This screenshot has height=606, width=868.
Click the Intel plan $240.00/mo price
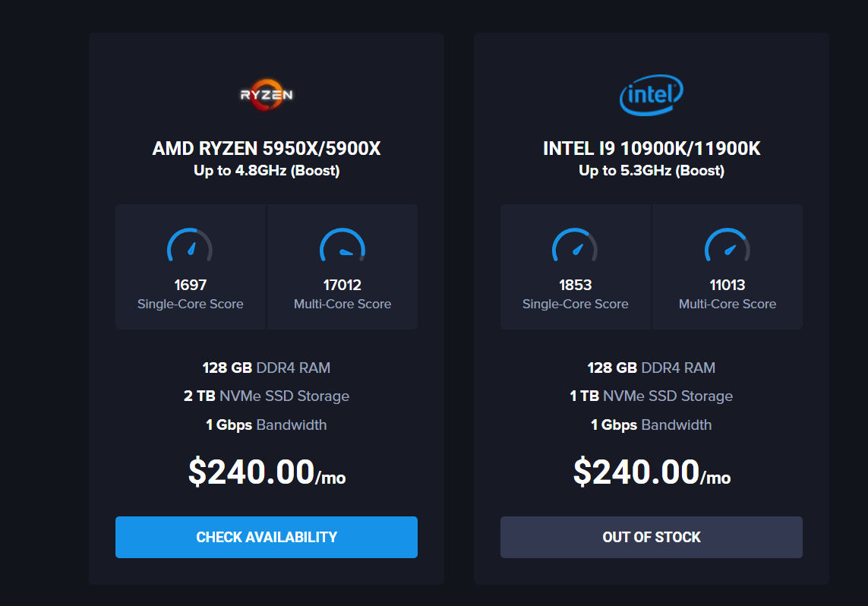(x=652, y=472)
